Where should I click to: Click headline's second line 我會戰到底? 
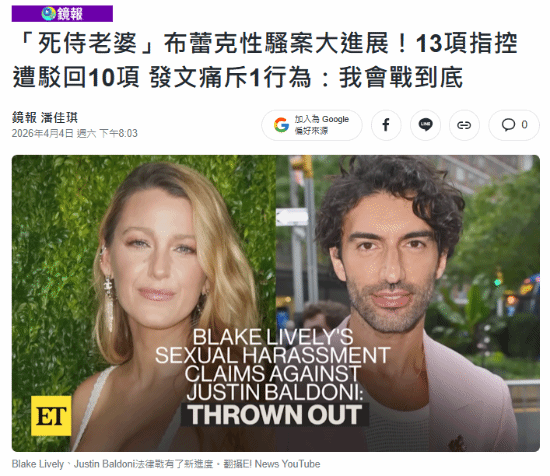[401, 78]
